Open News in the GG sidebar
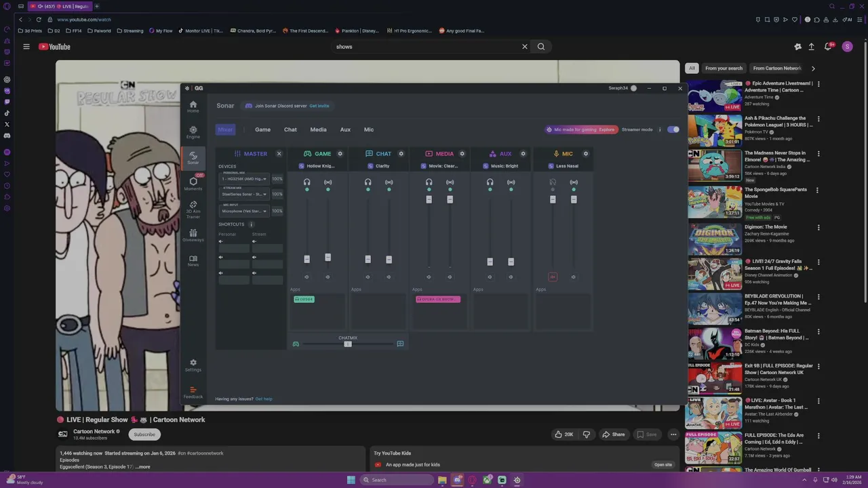 193,261
